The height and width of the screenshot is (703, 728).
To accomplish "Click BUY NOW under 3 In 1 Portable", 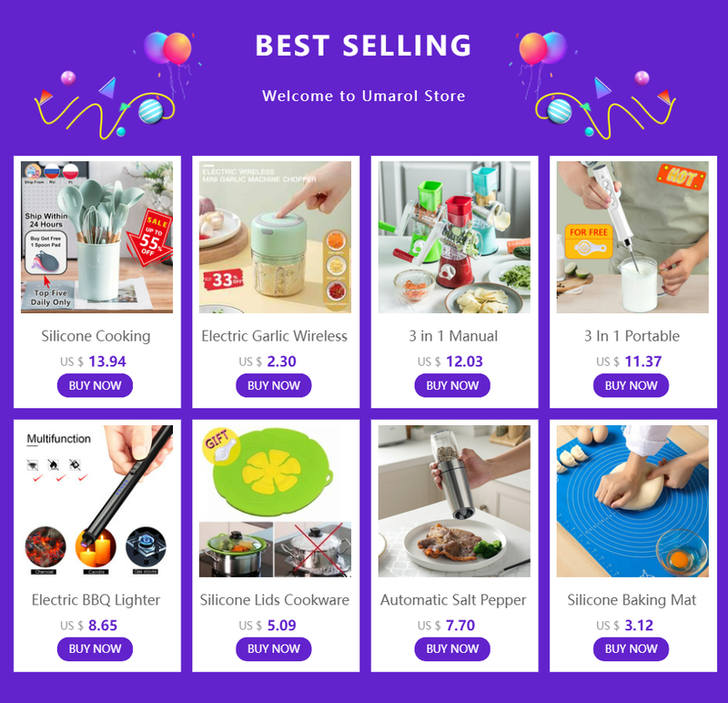I will pos(631,385).
